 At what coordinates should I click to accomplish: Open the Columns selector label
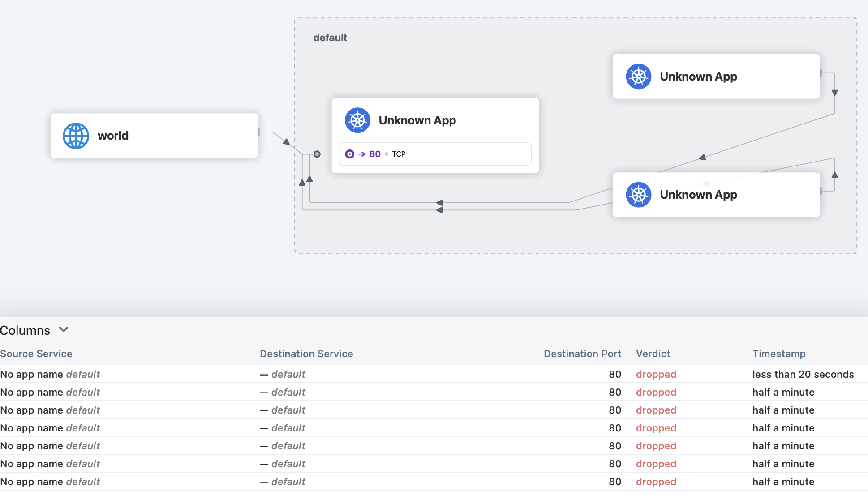click(x=25, y=330)
